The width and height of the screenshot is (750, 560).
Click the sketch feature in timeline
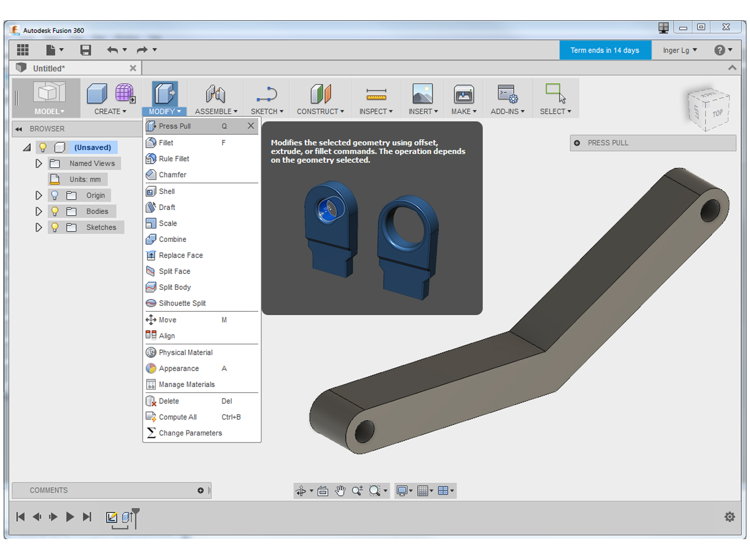pos(112,517)
